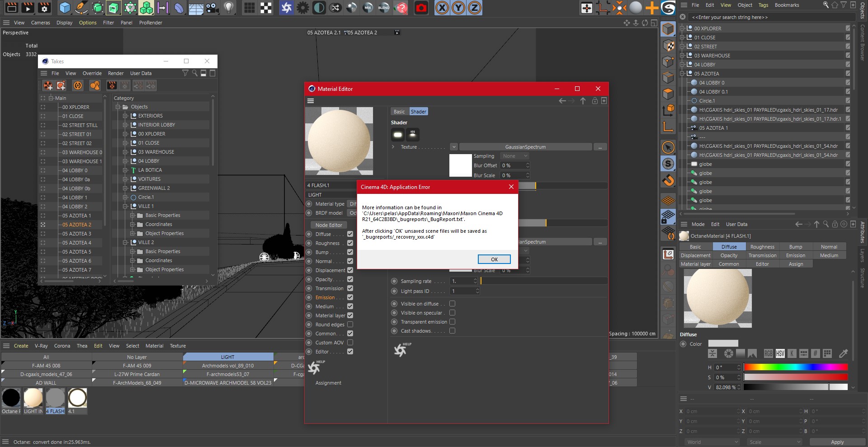The width and height of the screenshot is (868, 447).
Task: Disable the Emission channel checkbox
Action: [x=350, y=297]
